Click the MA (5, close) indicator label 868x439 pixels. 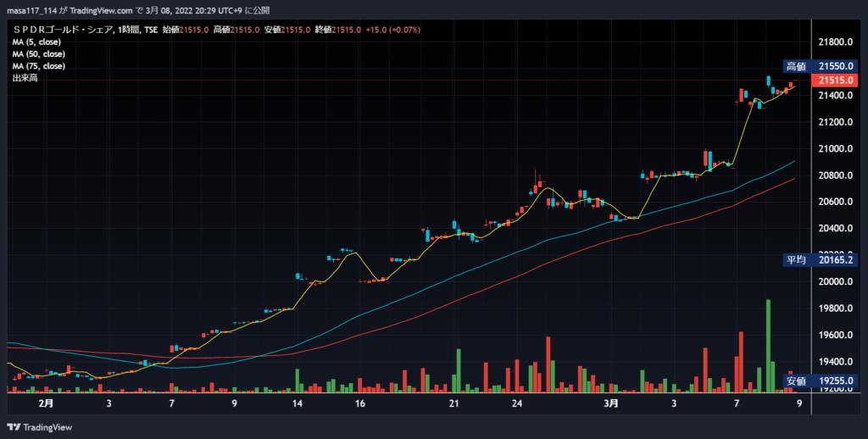pyautogui.click(x=36, y=42)
